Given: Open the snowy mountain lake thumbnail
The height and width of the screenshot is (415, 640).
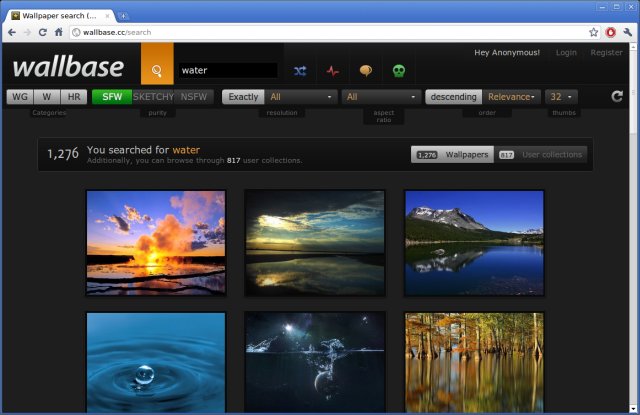Looking at the screenshot, I should point(474,243).
